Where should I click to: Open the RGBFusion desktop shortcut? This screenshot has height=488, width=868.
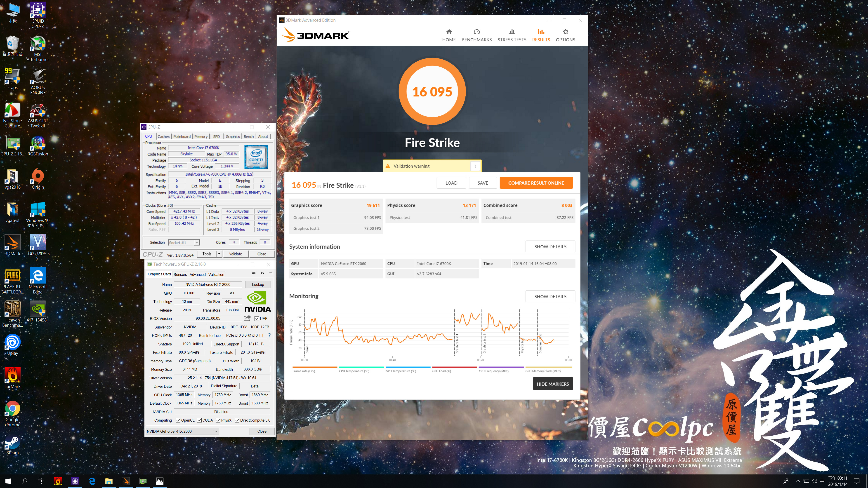tap(38, 146)
